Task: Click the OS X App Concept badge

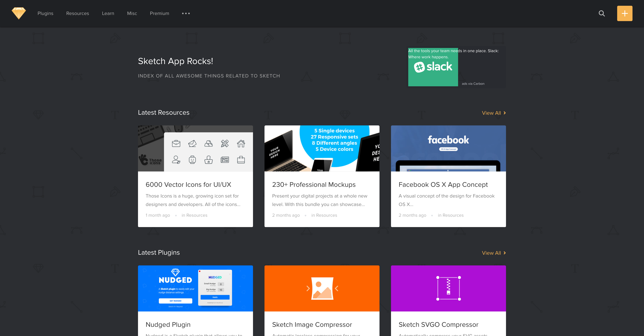Action: 448,149
